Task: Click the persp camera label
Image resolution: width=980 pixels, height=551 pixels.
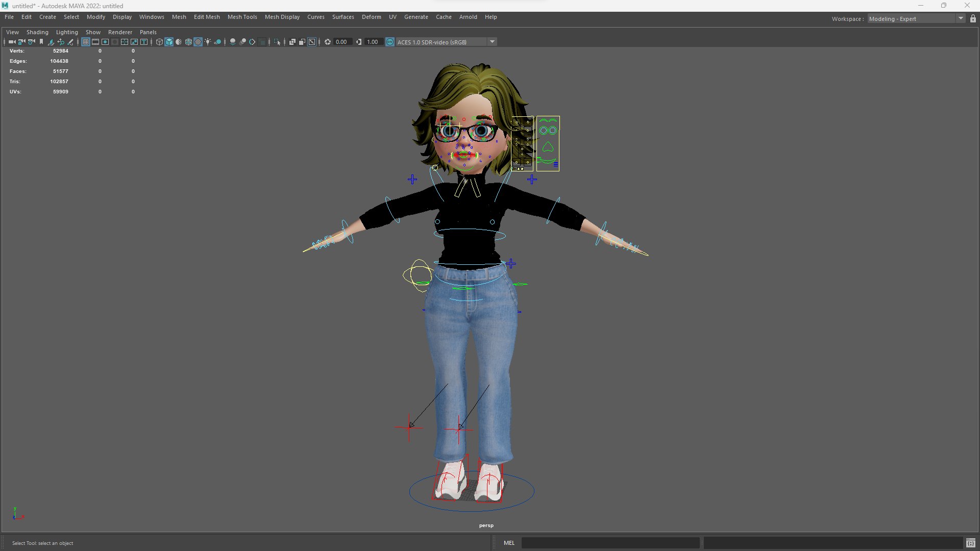Action: point(486,525)
